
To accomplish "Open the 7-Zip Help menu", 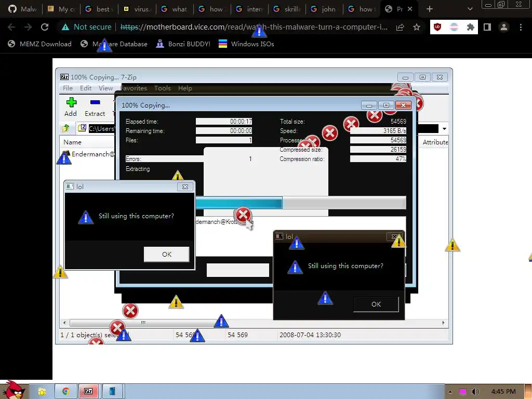I will pyautogui.click(x=185, y=88).
